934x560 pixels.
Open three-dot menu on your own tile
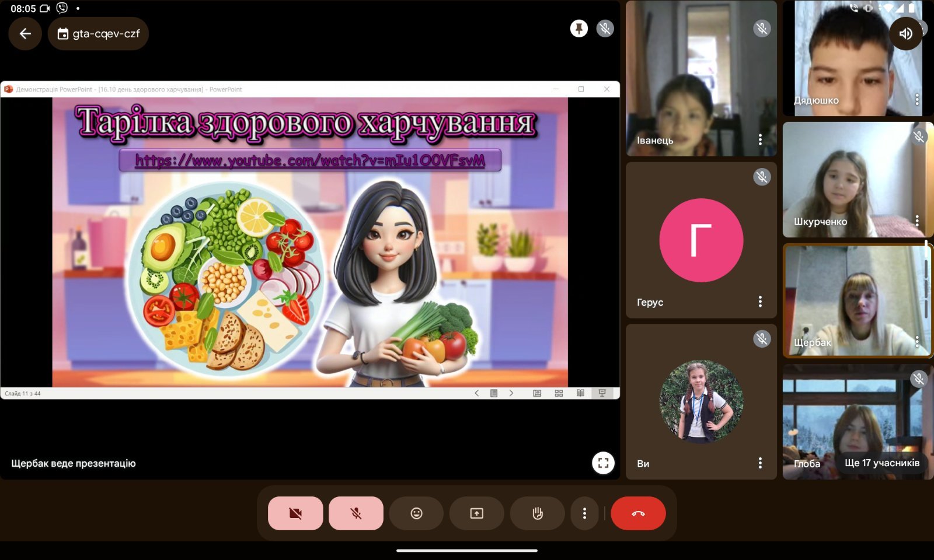(759, 463)
